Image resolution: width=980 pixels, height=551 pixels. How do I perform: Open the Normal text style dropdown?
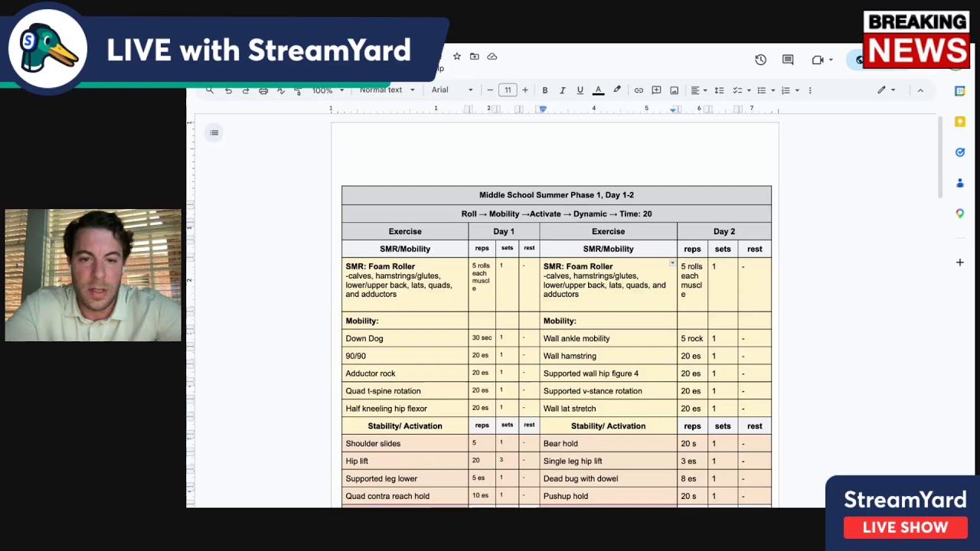(387, 90)
